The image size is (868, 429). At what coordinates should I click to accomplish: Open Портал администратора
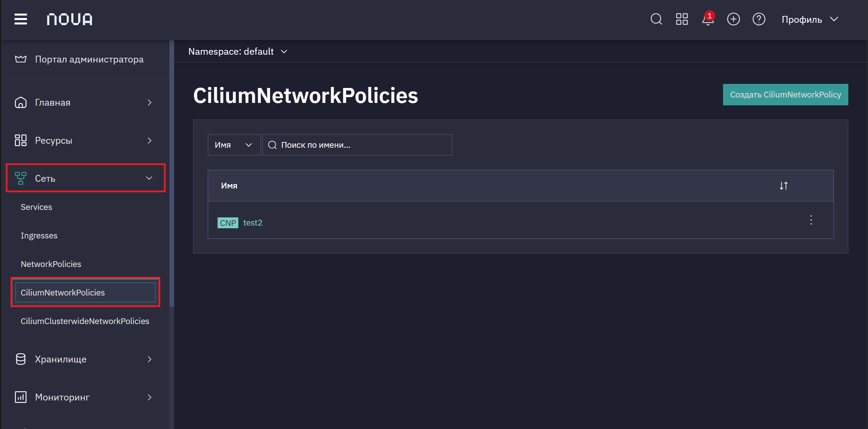89,59
